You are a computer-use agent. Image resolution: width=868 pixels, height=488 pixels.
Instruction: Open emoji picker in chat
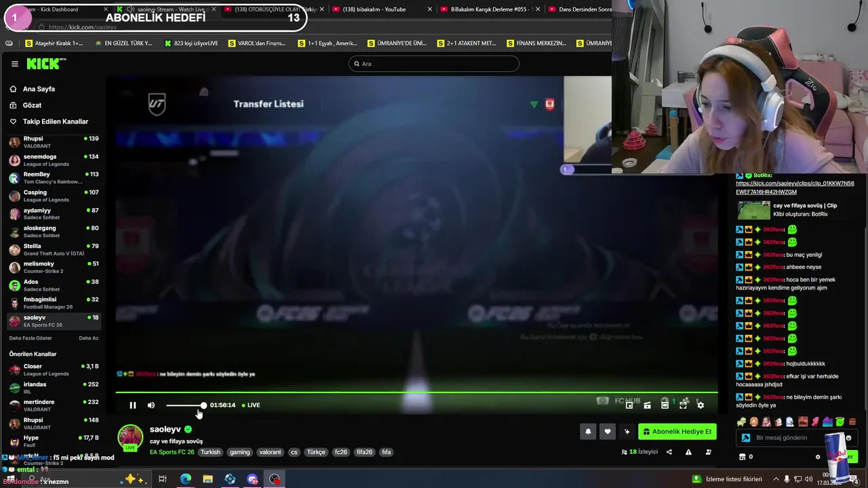[848, 438]
